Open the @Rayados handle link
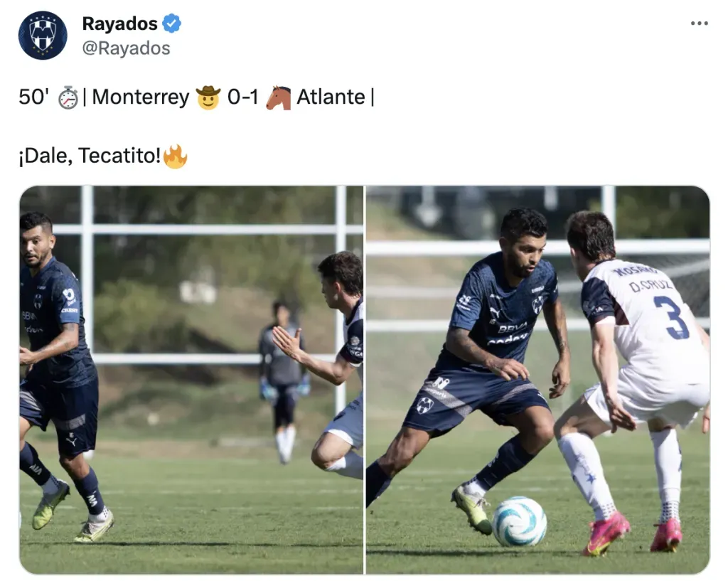The height and width of the screenshot is (581, 728). click(x=127, y=48)
